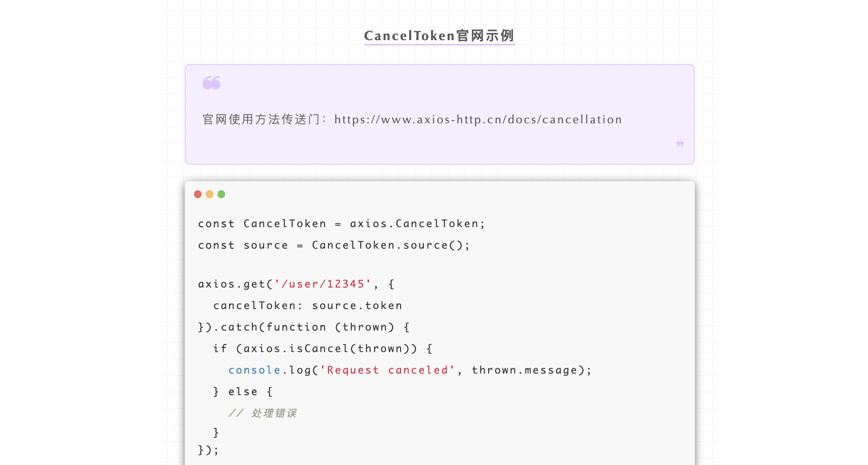Click the else keyword in code
Screen dimensions: 868x465
click(x=243, y=392)
